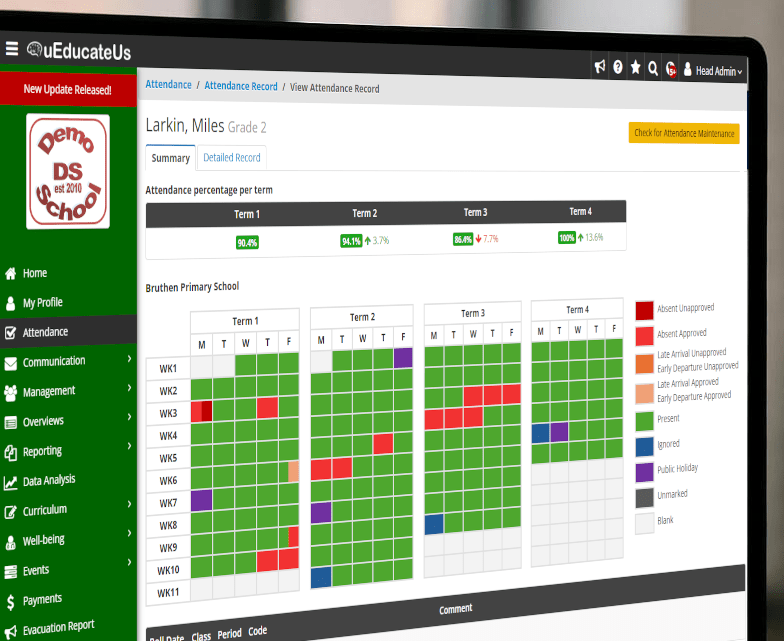
Task: Click the Payments dollar icon in the sidebar
Action: click(11, 600)
